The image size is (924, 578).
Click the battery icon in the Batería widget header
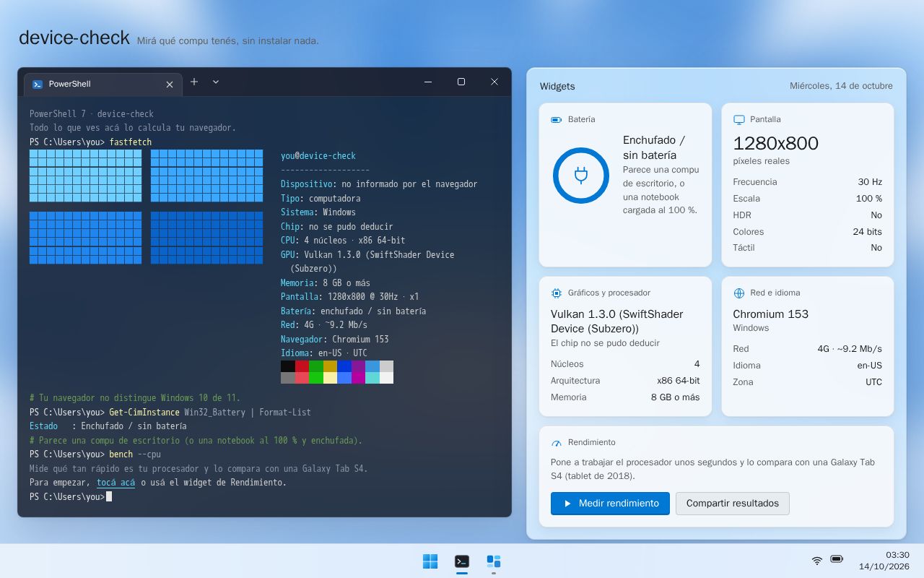pos(556,120)
